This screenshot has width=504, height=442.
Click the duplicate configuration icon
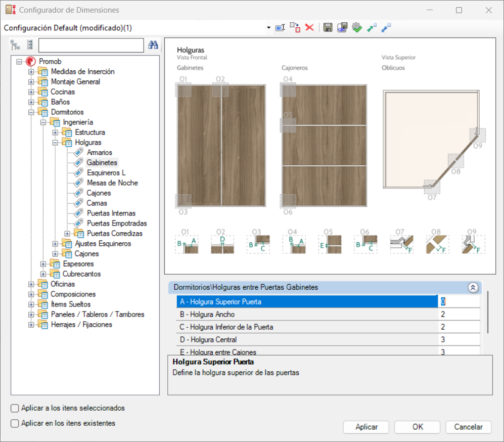pyautogui.click(x=295, y=28)
